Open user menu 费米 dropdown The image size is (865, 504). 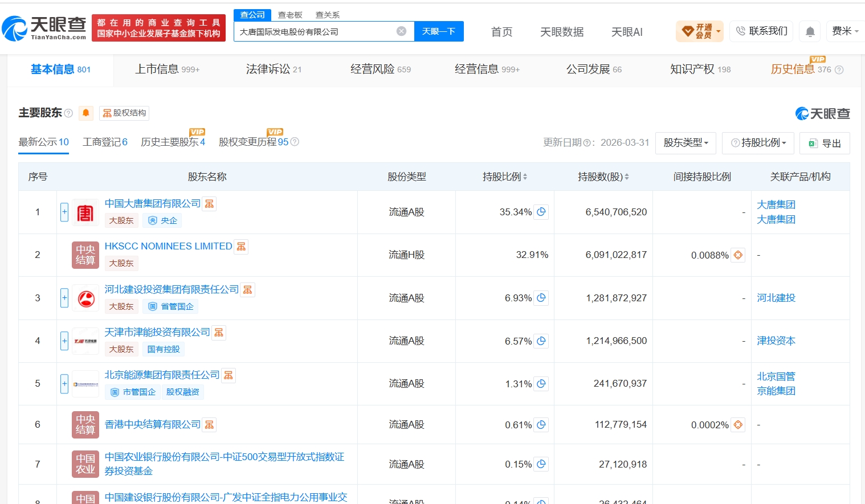click(845, 31)
